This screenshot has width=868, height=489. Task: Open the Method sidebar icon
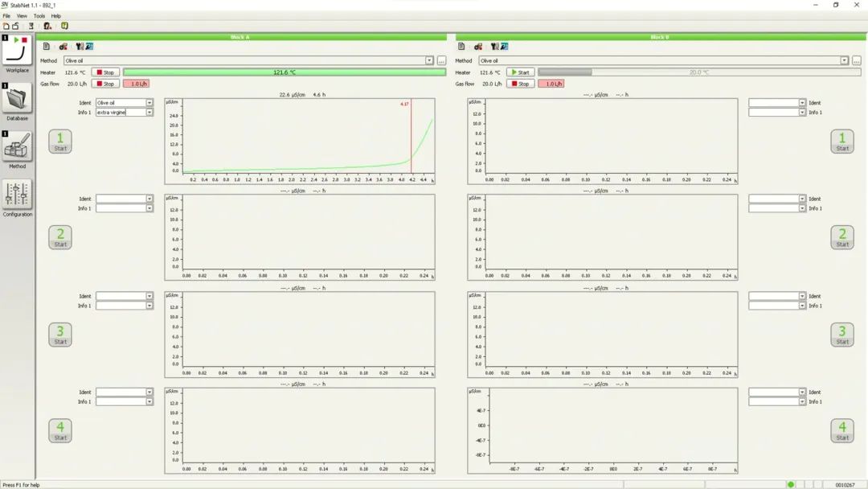tap(17, 147)
